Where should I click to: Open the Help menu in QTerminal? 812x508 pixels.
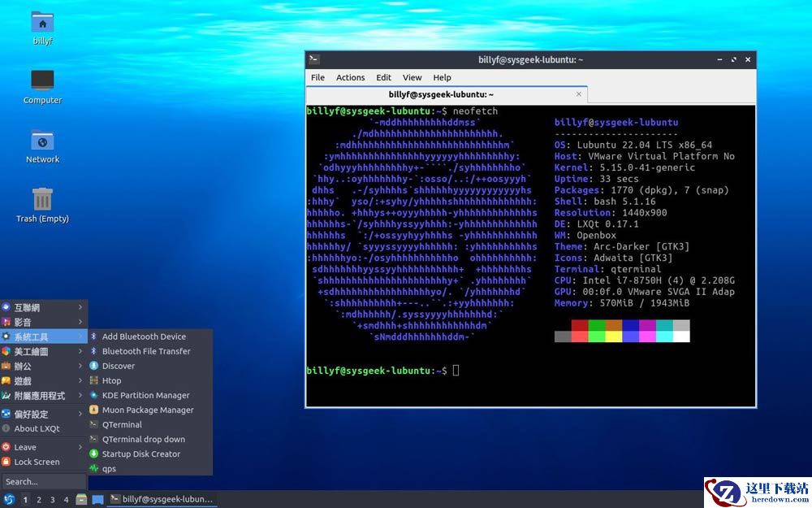pos(442,77)
